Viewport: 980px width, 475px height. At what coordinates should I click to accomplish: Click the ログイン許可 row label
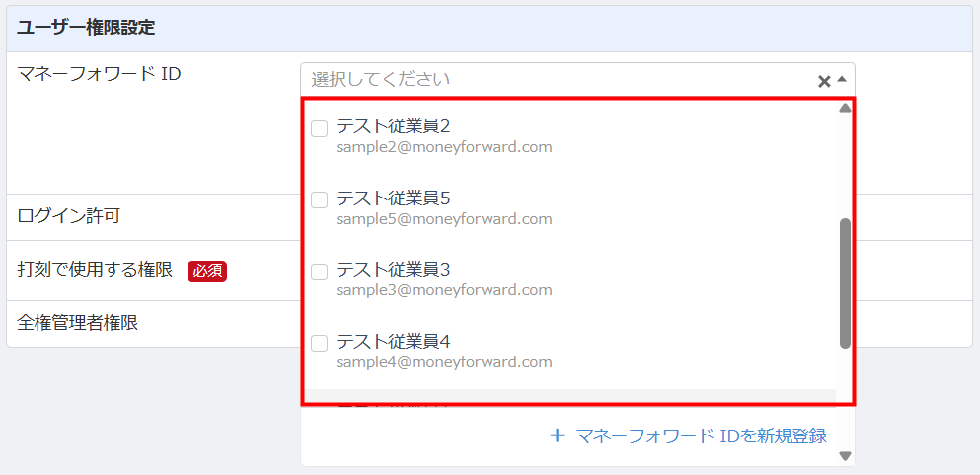click(69, 216)
